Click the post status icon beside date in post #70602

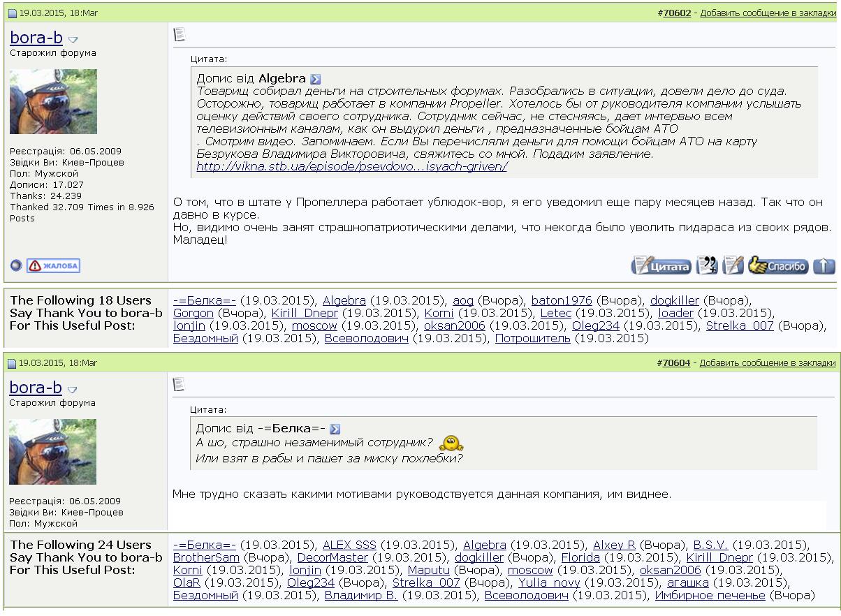click(12, 13)
